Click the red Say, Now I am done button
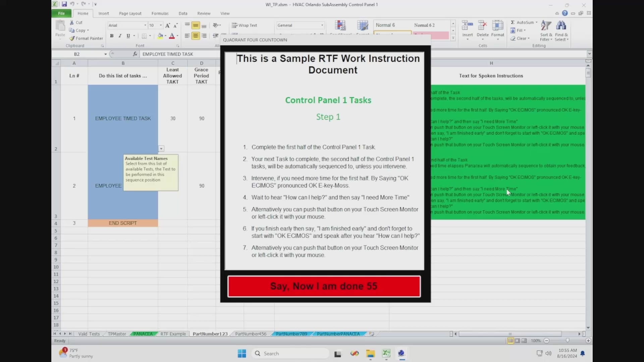Image resolution: width=644 pixels, height=362 pixels. 324,286
